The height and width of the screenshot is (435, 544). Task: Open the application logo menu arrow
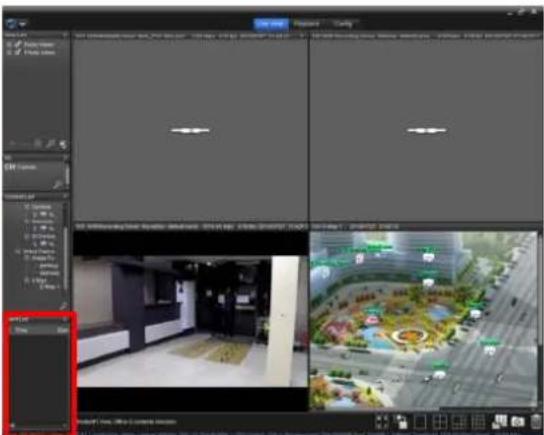(x=23, y=24)
